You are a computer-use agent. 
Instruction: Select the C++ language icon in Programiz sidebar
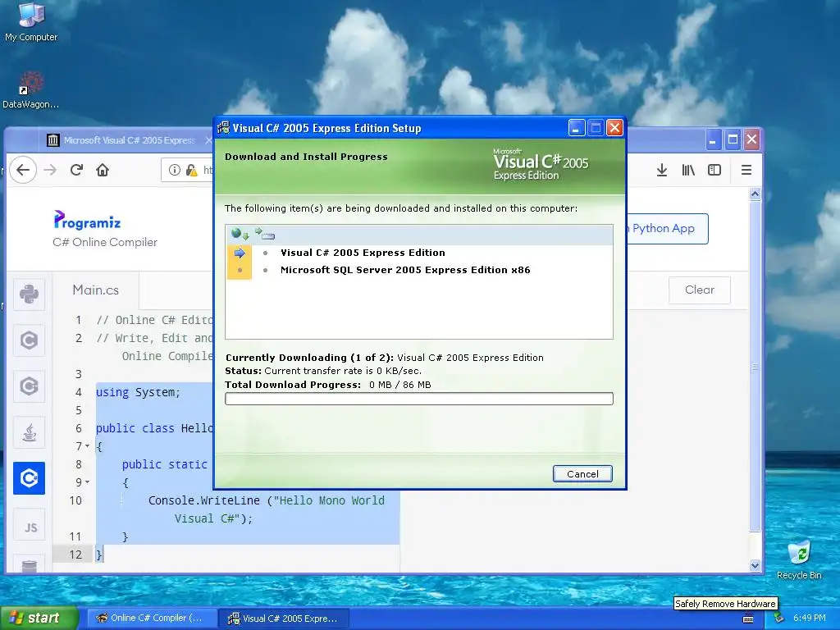tap(29, 386)
